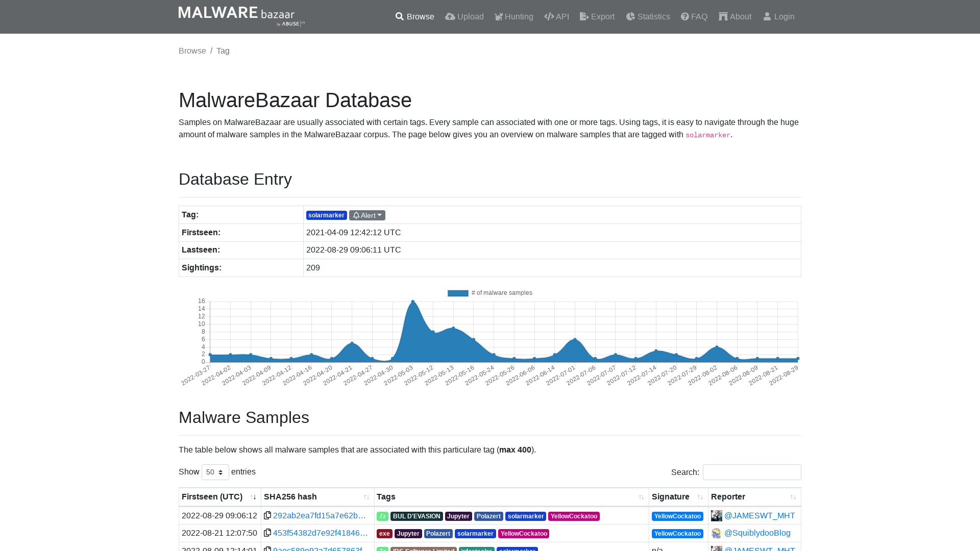Sort by Reporter column

[754, 497]
